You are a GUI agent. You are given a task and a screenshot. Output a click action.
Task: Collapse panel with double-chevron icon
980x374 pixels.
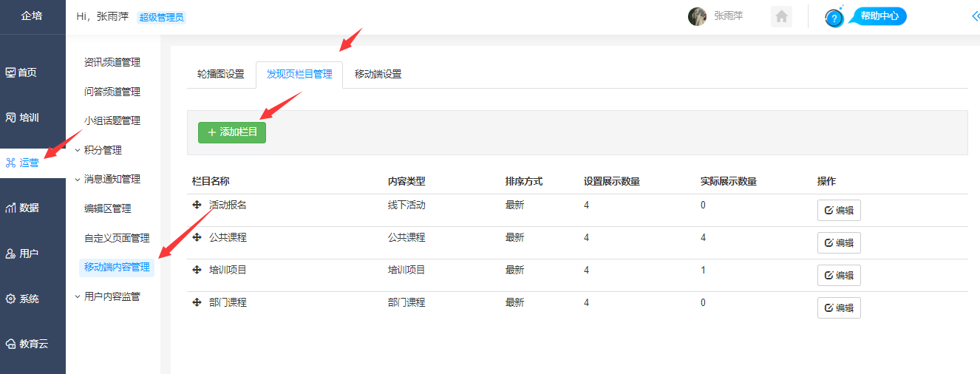[x=975, y=16]
